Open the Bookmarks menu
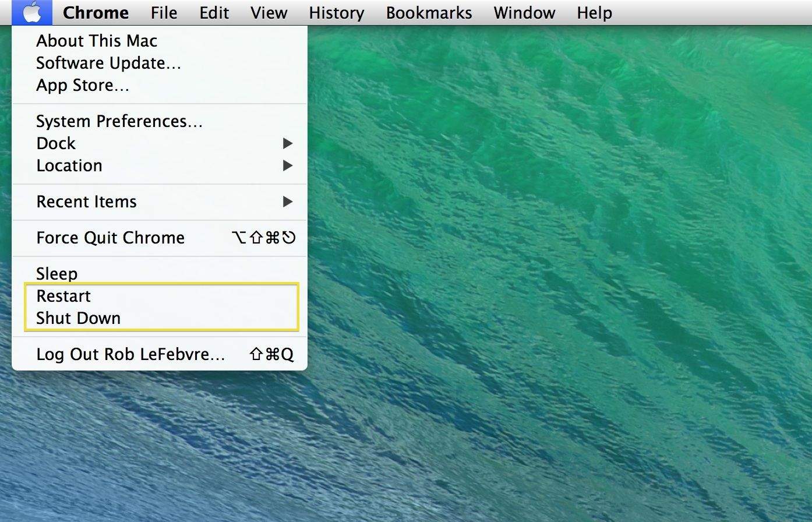The height and width of the screenshot is (522, 812). click(x=429, y=12)
